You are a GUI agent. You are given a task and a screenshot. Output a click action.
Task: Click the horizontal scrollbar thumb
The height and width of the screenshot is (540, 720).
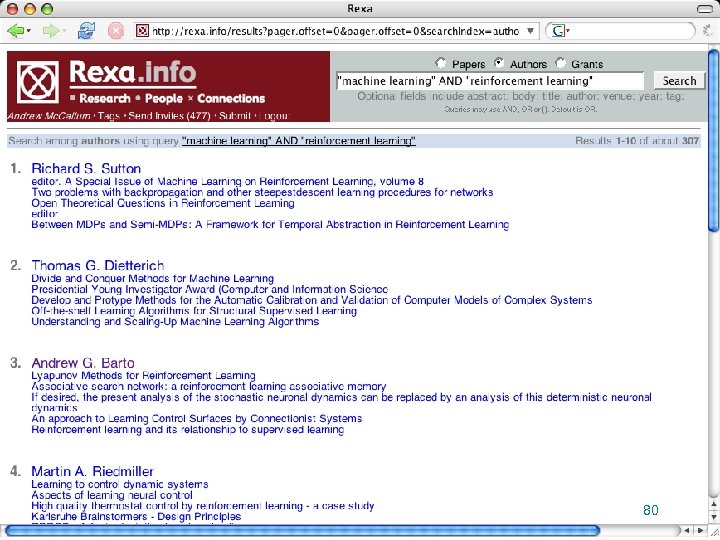[x=302, y=531]
